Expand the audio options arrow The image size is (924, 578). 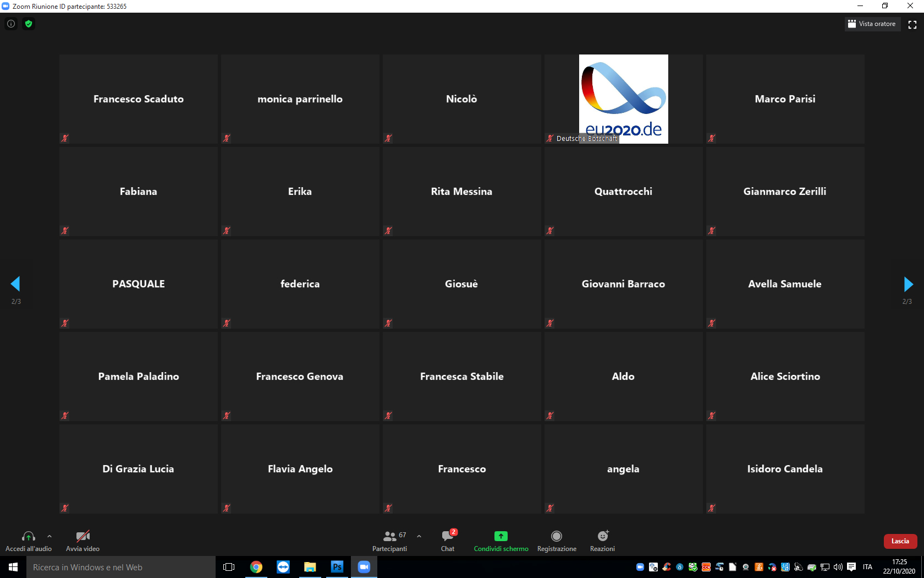pos(50,536)
